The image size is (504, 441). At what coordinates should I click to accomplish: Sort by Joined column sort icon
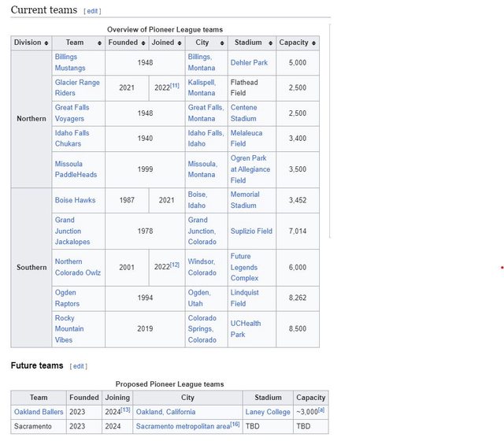pyautogui.click(x=179, y=43)
